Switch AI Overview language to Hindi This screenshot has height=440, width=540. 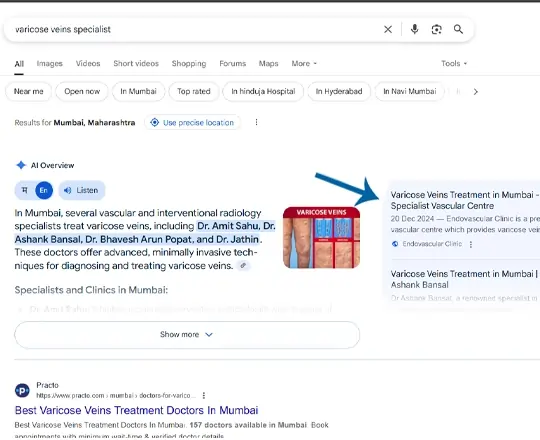25,190
